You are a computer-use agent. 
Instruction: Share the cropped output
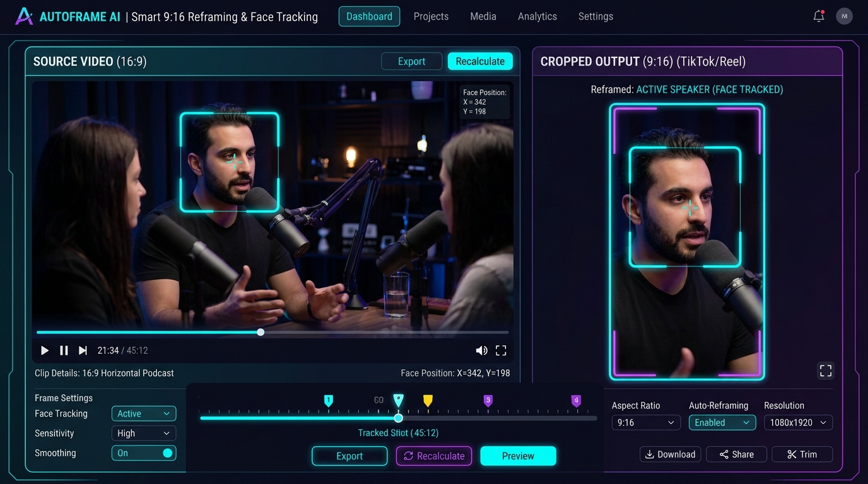(x=737, y=454)
